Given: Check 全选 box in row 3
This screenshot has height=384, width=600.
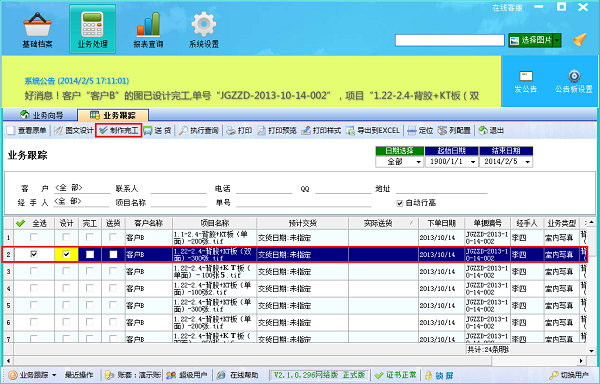Looking at the screenshot, I should point(34,271).
